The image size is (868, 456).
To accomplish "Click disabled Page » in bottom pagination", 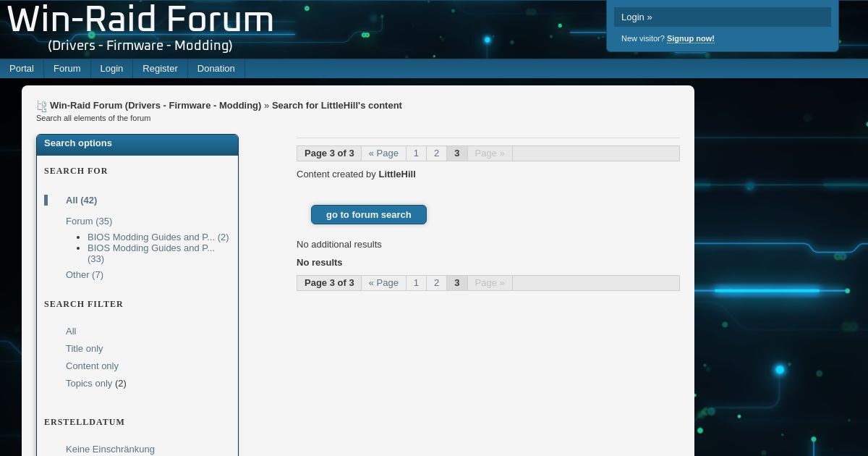I will coord(490,282).
